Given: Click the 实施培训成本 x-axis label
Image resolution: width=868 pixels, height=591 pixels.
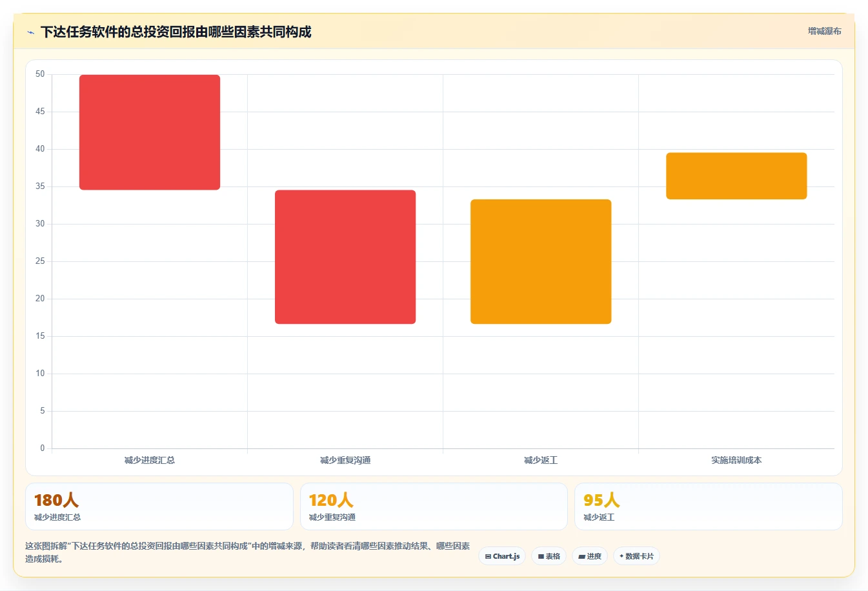Looking at the screenshot, I should coord(736,460).
